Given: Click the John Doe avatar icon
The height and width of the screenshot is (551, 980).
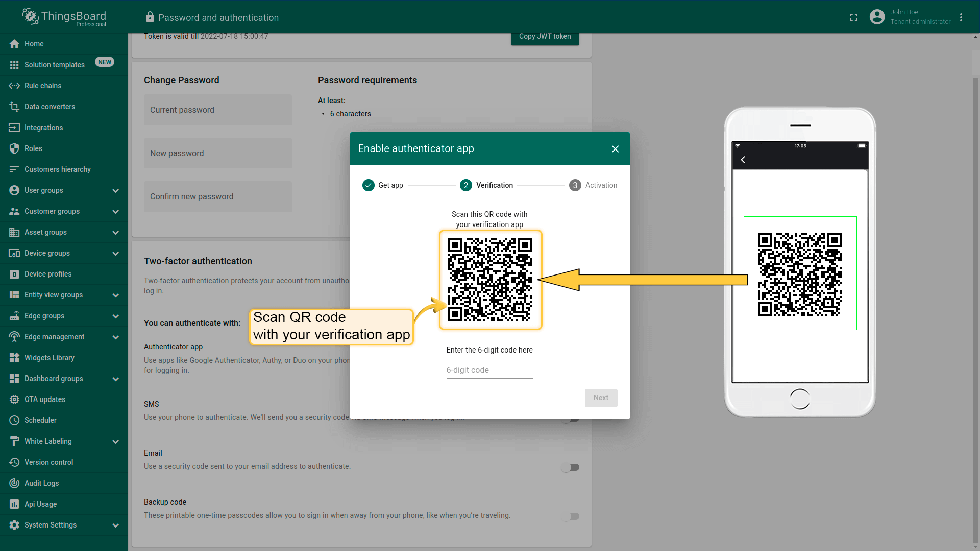Looking at the screenshot, I should click(x=877, y=17).
